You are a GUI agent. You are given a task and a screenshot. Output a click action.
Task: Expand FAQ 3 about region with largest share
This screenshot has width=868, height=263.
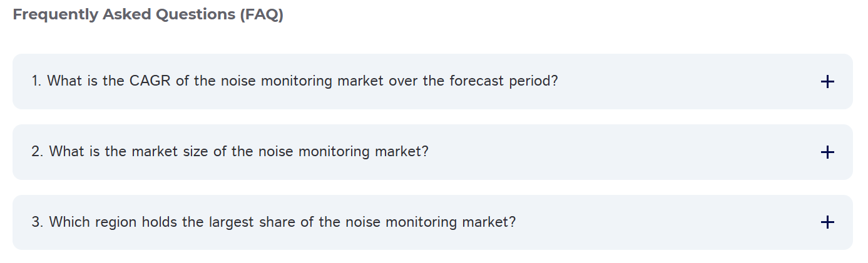273,222
